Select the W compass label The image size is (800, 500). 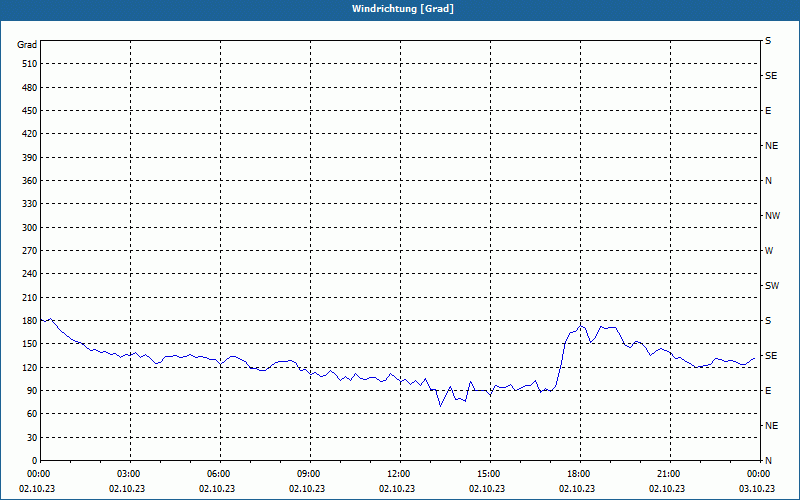[769, 251]
